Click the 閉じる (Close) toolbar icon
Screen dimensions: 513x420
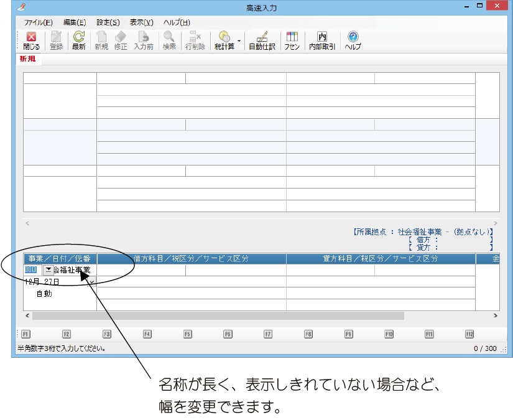[31, 41]
